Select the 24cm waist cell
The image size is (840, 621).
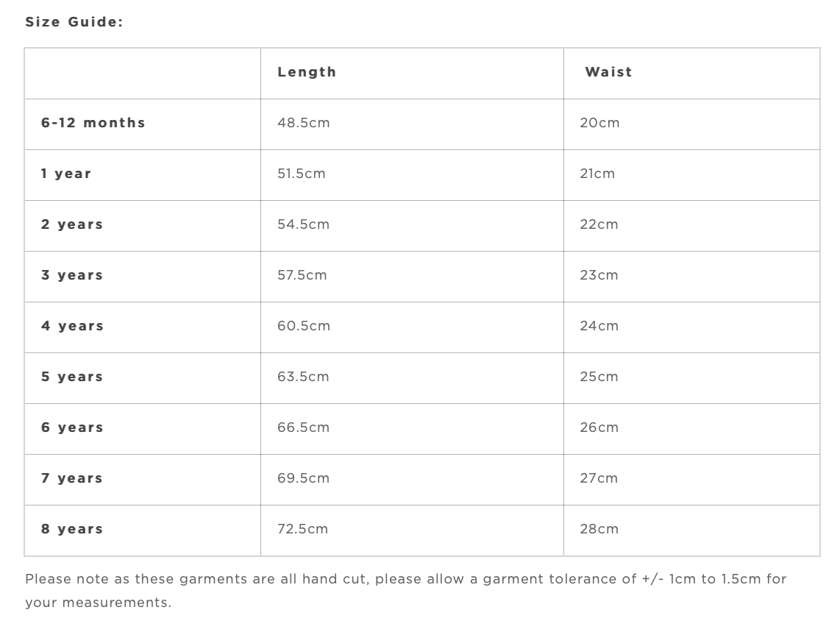(x=599, y=326)
